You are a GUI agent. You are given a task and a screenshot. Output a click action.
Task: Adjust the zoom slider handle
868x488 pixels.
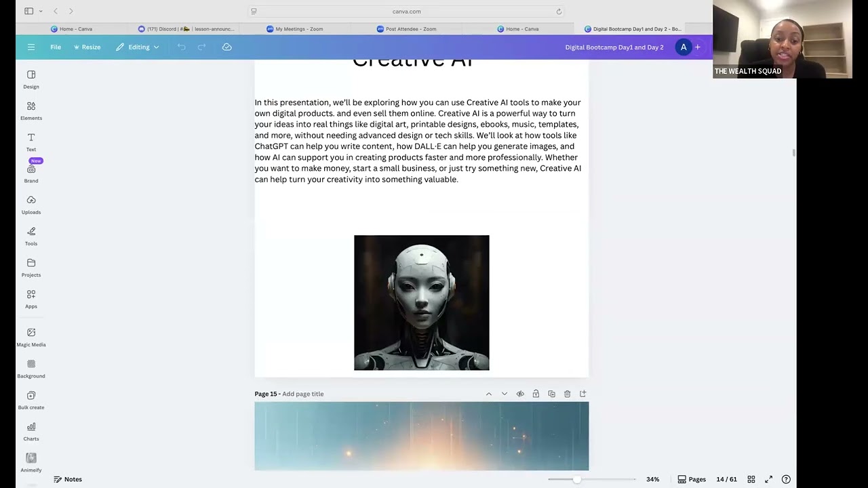(x=576, y=479)
